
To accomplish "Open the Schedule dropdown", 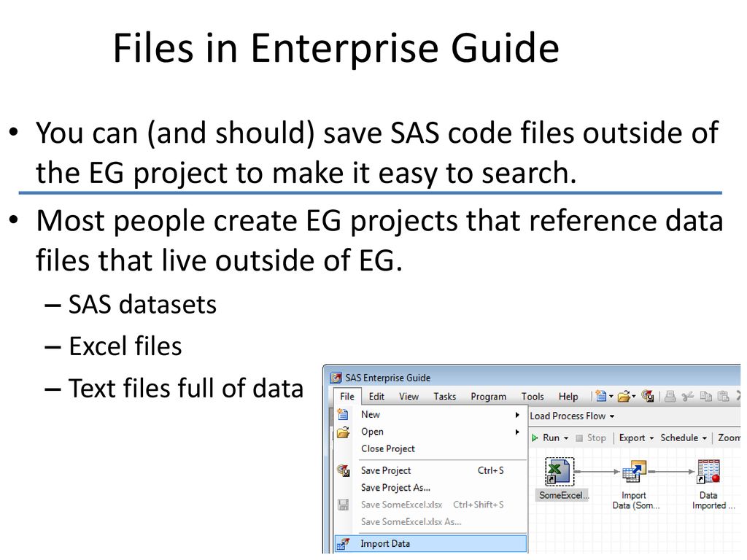I will coord(684,437).
